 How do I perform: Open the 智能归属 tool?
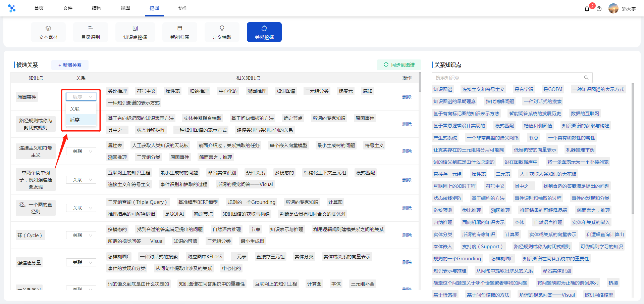pyautogui.click(x=180, y=32)
